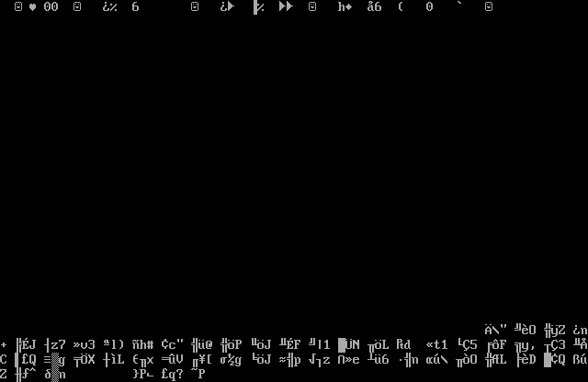Screen dimensions: 588x382
Task: Click the '√┐z' text group
Action: 319,360
